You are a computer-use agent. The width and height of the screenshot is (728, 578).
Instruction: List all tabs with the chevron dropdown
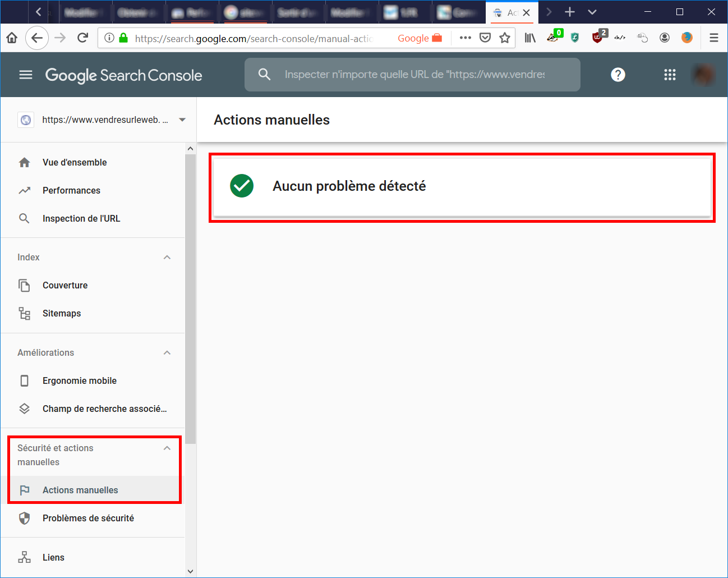(592, 12)
